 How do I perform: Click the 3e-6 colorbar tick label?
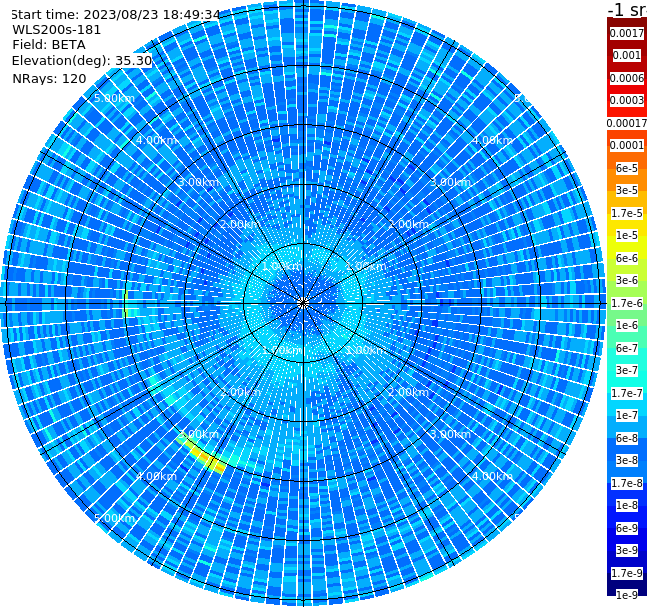627,280
